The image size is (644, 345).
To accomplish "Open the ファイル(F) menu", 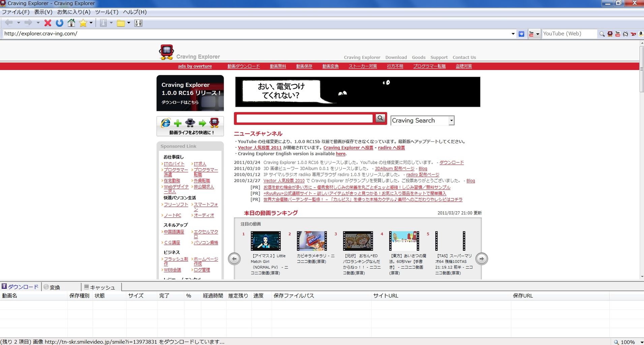I will coord(16,12).
